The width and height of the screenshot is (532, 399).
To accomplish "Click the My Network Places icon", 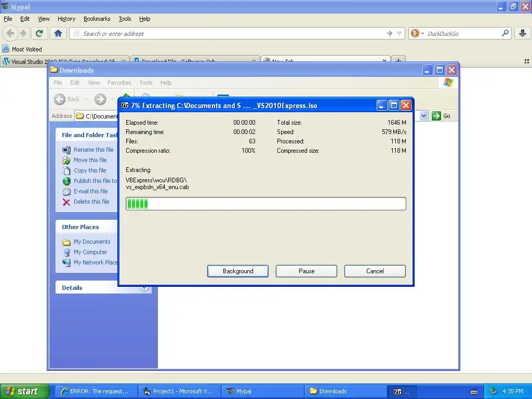I will [66, 262].
